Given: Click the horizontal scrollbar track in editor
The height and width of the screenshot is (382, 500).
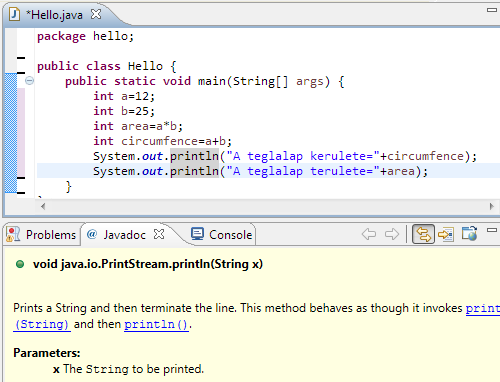Looking at the screenshot, I should pos(267,206).
